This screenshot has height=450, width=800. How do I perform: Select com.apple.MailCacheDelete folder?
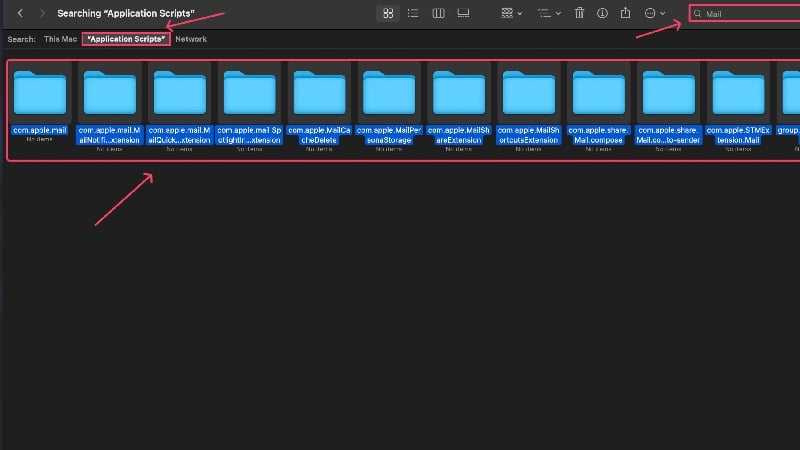[319, 107]
